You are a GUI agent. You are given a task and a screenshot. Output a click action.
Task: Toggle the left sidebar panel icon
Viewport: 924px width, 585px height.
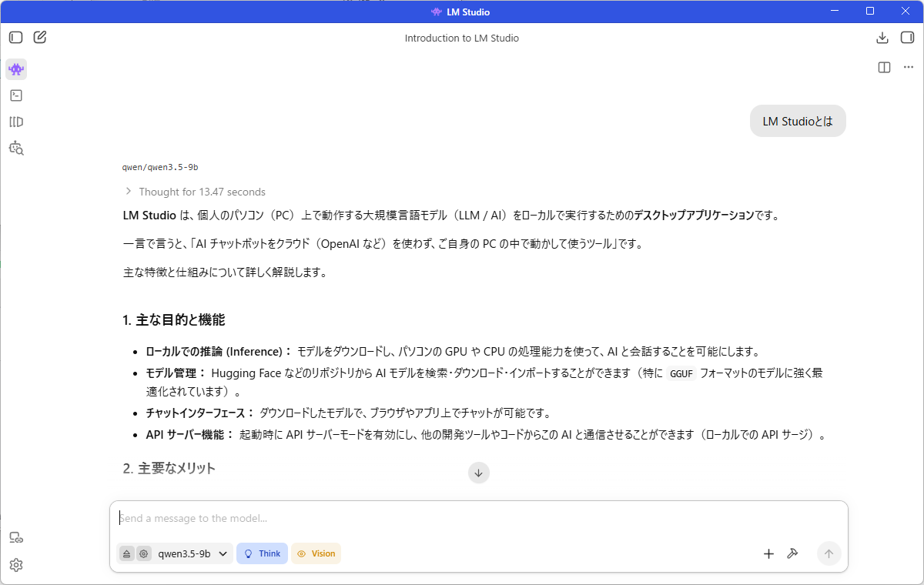16,37
